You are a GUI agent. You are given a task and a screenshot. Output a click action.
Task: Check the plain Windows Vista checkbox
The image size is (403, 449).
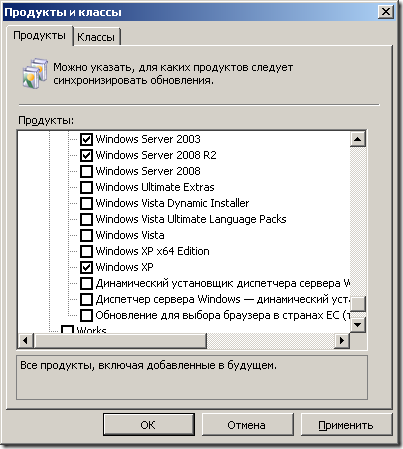(86, 235)
